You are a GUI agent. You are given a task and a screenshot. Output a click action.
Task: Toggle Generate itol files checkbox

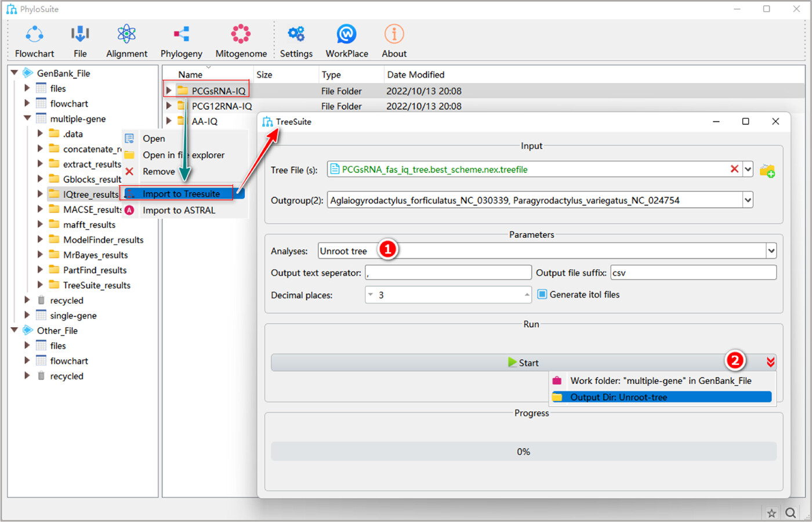542,295
